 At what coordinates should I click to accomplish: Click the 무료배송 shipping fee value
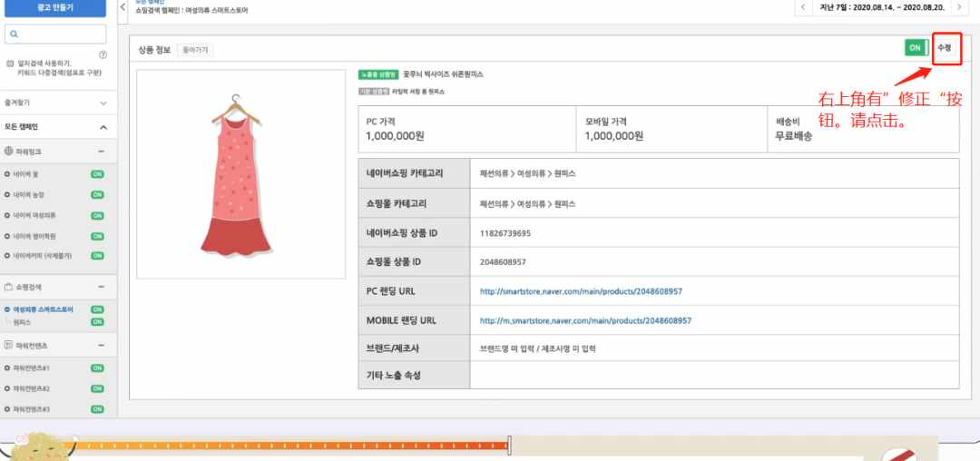(x=793, y=136)
